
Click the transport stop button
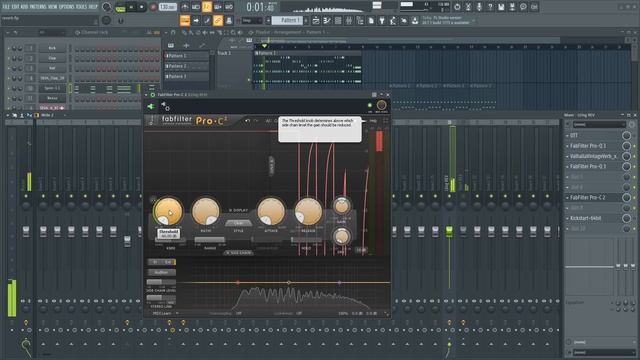[x=142, y=7]
